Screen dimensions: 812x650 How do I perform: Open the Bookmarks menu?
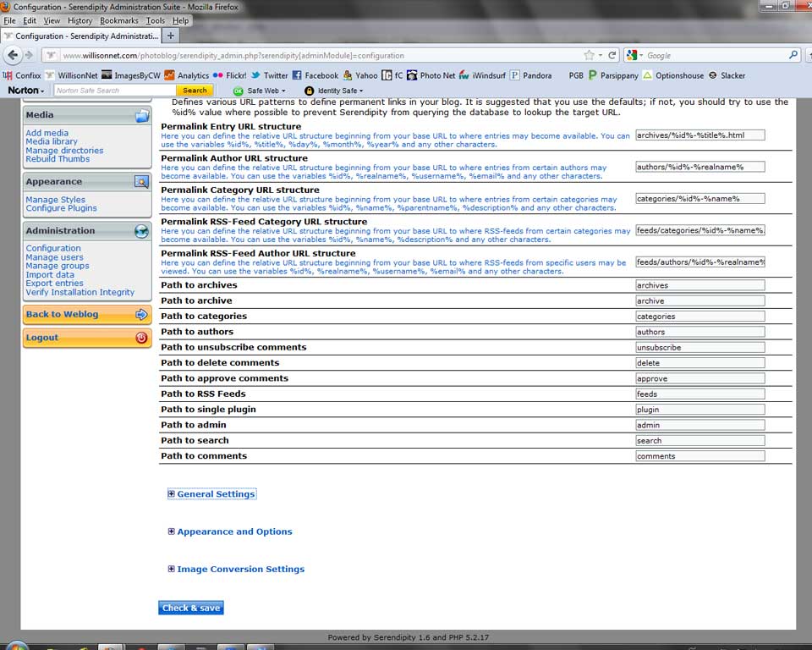coord(118,20)
